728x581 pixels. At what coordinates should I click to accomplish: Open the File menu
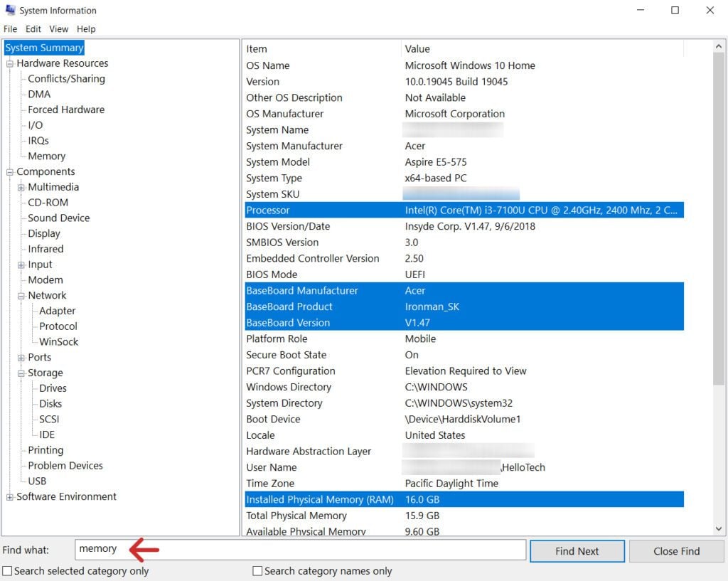11,28
